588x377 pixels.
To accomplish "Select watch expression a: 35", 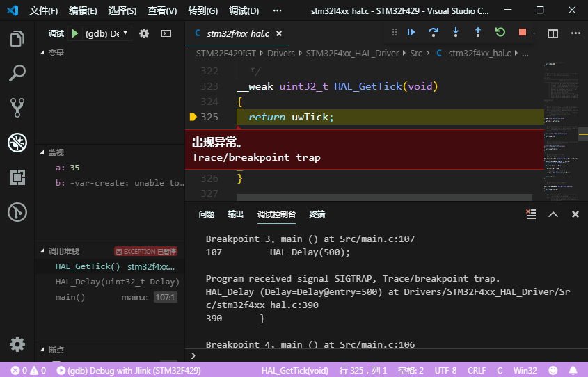I will coord(109,168).
